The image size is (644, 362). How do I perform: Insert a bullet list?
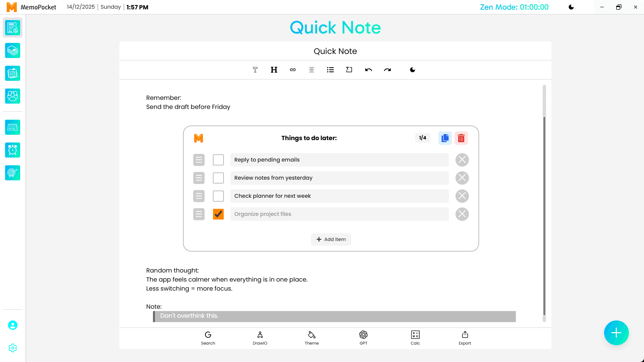(x=330, y=70)
